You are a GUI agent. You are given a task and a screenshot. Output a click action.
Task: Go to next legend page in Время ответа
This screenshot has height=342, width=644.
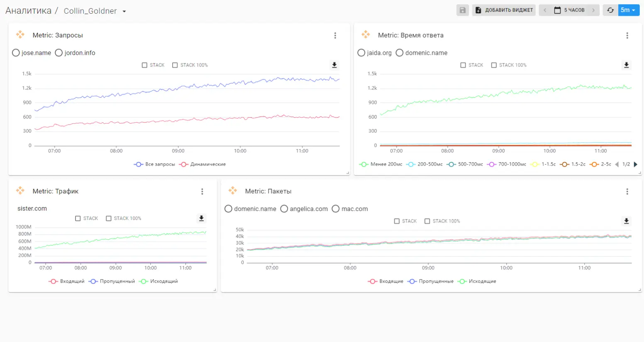point(635,164)
